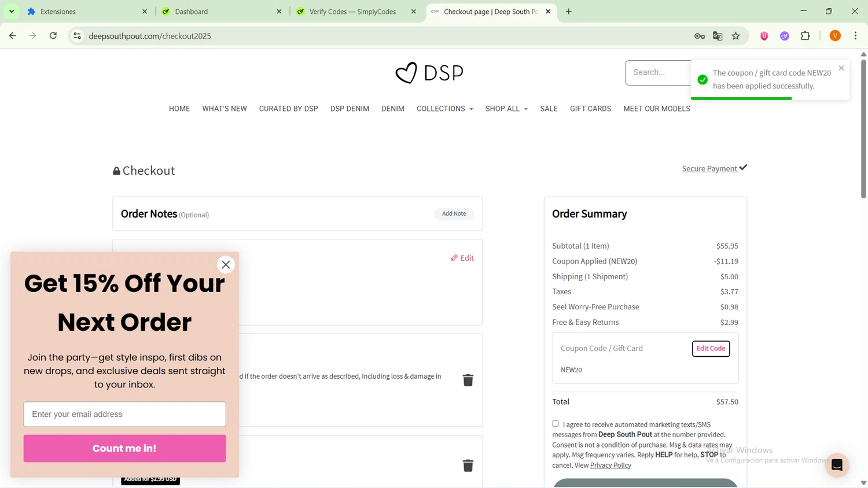
Task: Click the address bar URL
Action: [x=150, y=36]
